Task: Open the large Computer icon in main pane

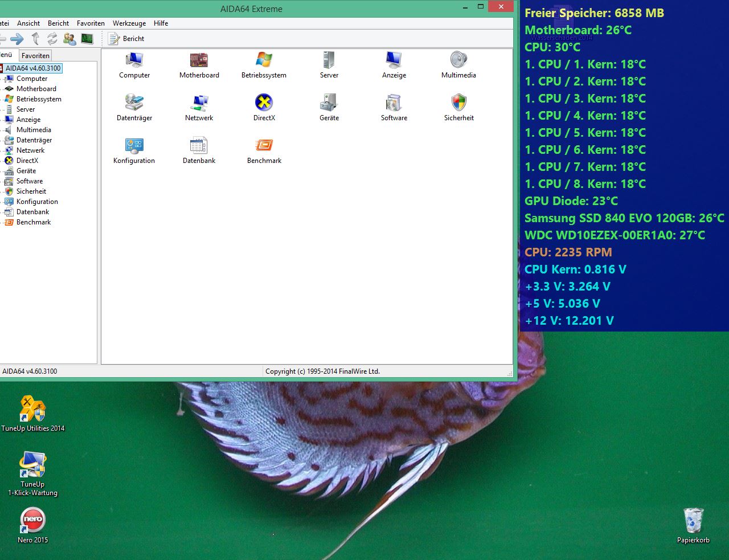Action: point(134,60)
